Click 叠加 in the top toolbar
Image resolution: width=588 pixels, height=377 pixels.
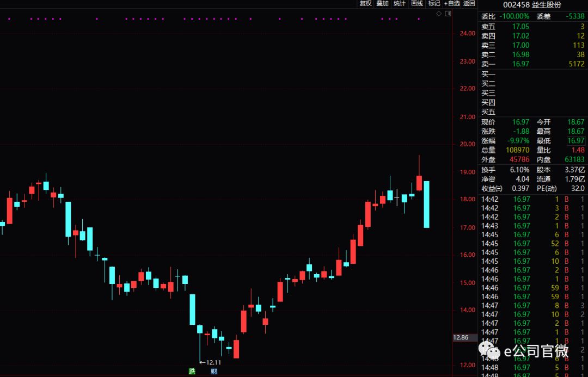pos(382,3)
